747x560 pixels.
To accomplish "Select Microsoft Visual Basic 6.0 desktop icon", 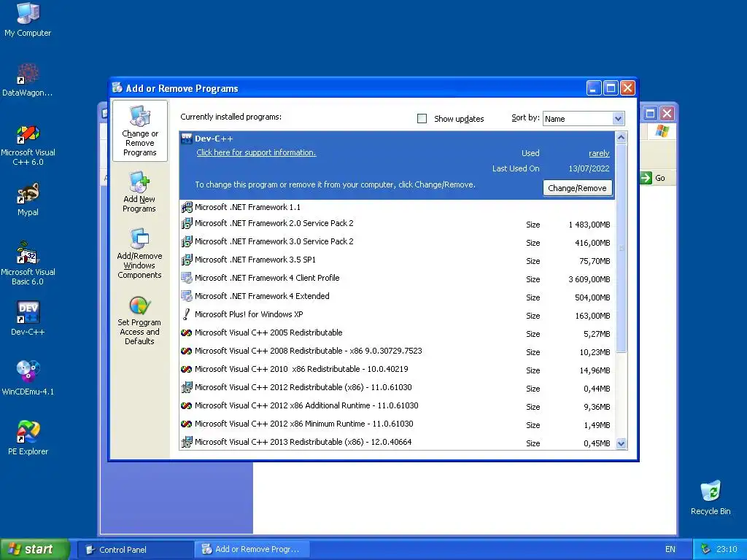I will pyautogui.click(x=28, y=264).
